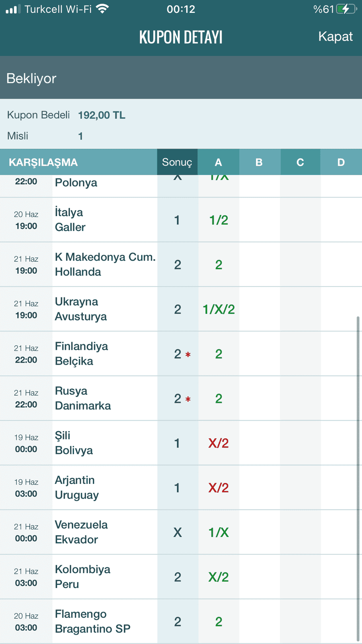The height and width of the screenshot is (644, 362).
Task: Open the K Makedonya Cum. Hollanda match
Action: [x=181, y=264]
